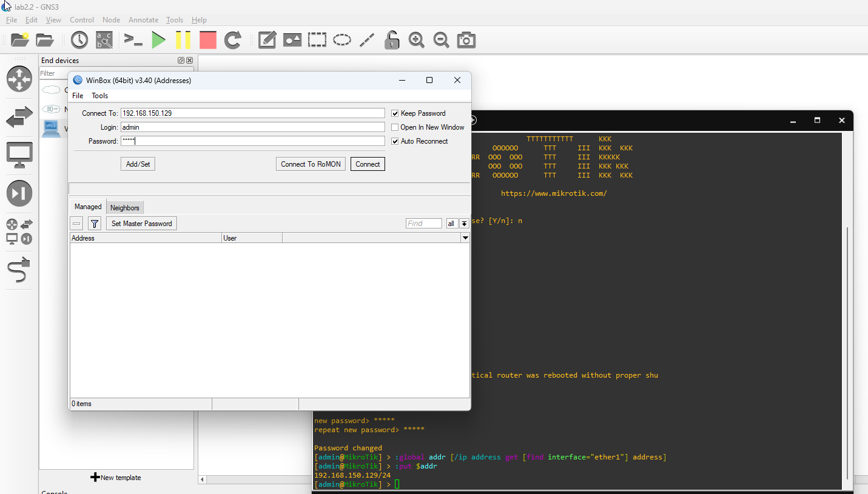Browse all devices sidebar icon
Viewport: 868px width, 494px height.
point(19,232)
